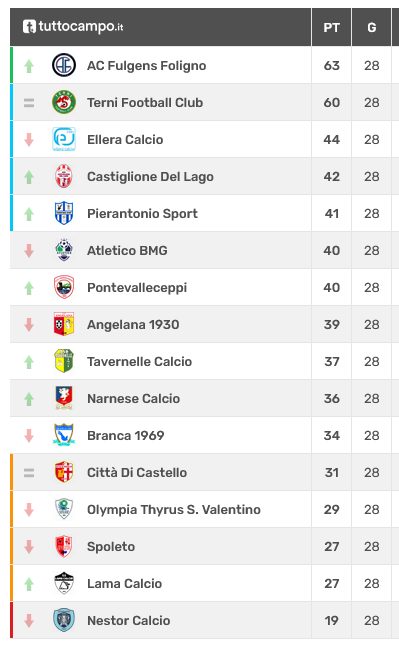Open Città Di Castello team link

[x=137, y=472]
